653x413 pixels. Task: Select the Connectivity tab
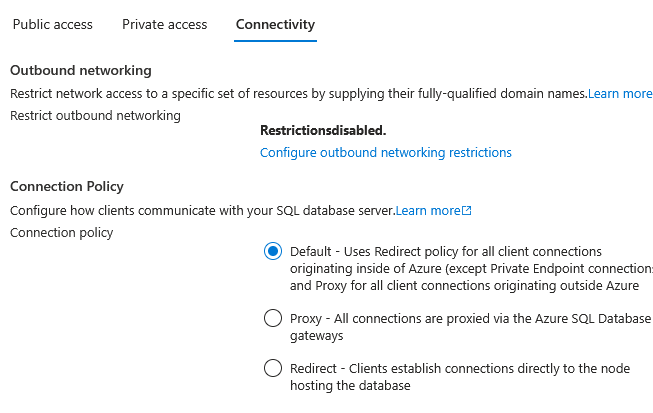[x=275, y=24]
